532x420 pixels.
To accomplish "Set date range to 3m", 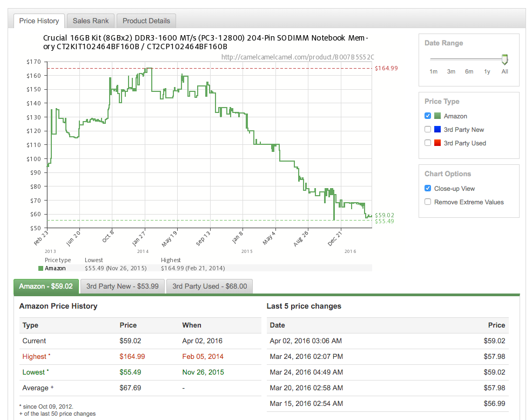I will pyautogui.click(x=451, y=71).
